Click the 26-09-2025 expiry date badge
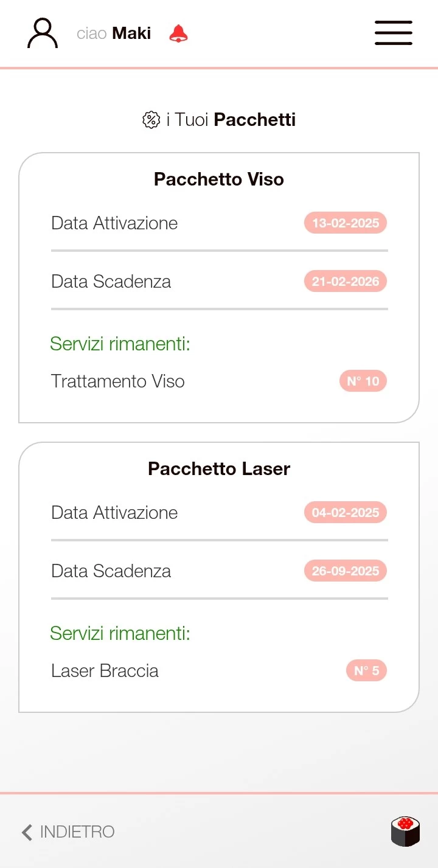The height and width of the screenshot is (868, 438). 346,571
